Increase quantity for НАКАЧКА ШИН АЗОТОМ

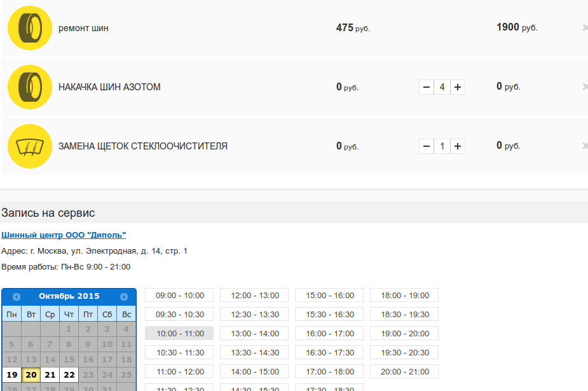click(458, 87)
